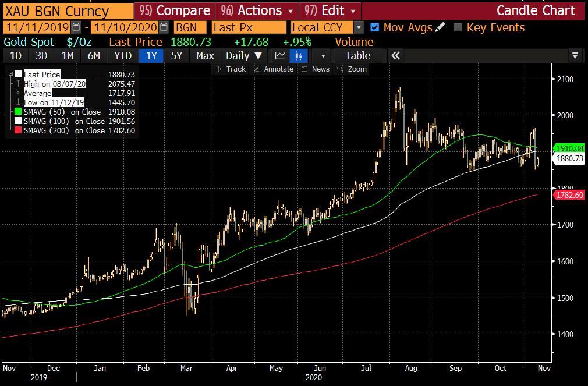Open the Local CCY currency dropdown
Image resolution: width=588 pixels, height=386 pixels.
click(359, 27)
